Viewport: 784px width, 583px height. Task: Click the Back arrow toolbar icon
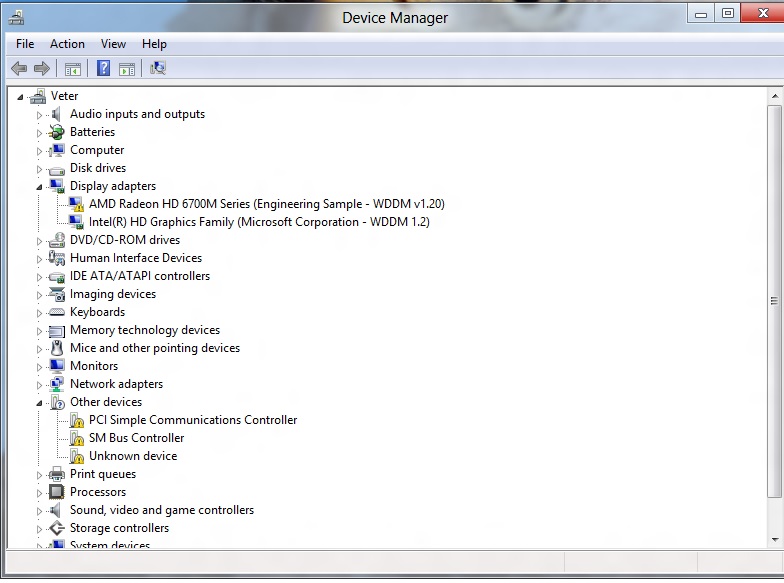click(x=19, y=68)
